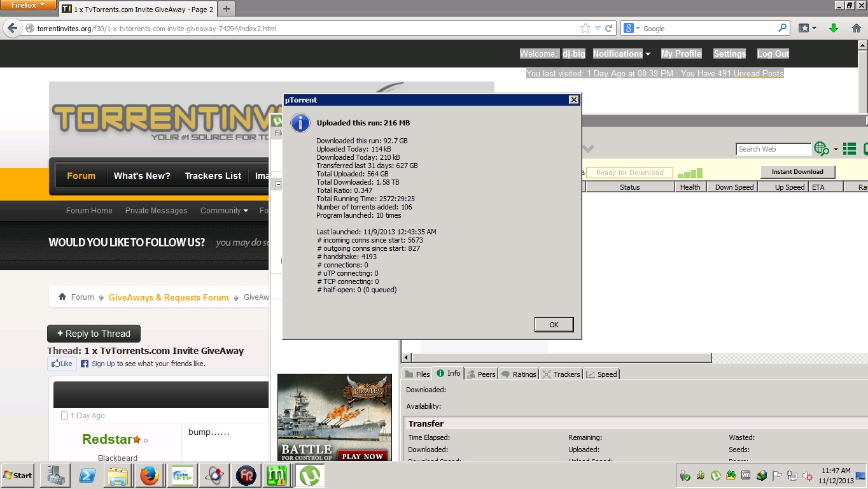Go back in Firefox
The width and height of the screenshot is (868, 489).
pos(12,29)
